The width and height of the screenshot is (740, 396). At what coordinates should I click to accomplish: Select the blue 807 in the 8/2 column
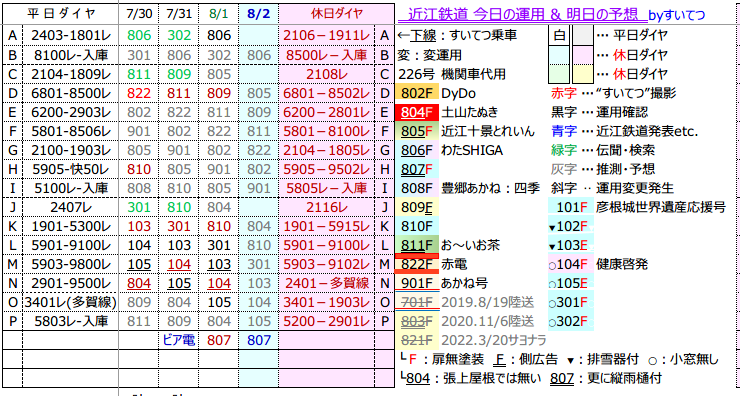click(259, 340)
